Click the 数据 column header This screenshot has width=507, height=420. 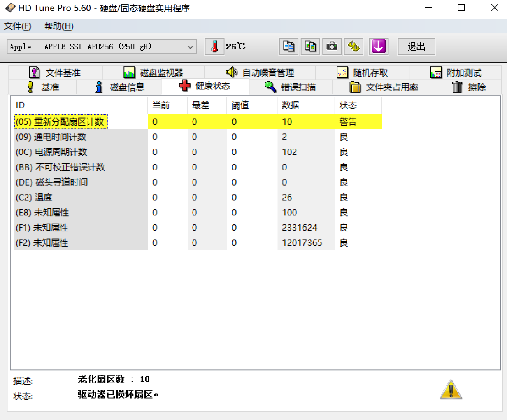point(306,105)
